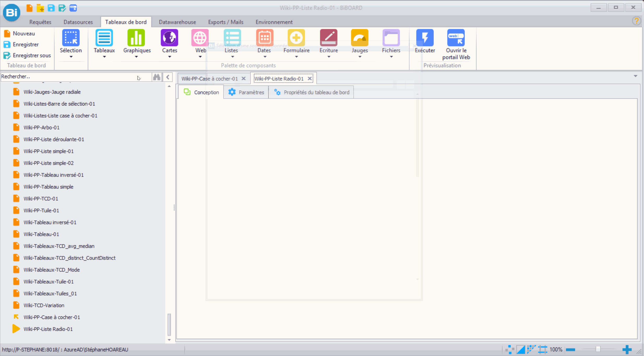The width and height of the screenshot is (644, 356).
Task: Select the Tableaux de bord ribbon tab
Action: click(x=126, y=22)
